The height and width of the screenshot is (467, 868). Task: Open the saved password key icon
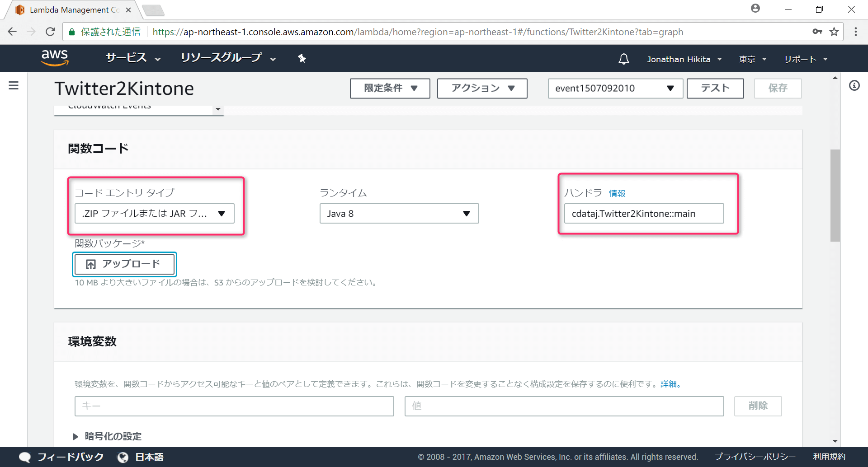[x=817, y=32]
